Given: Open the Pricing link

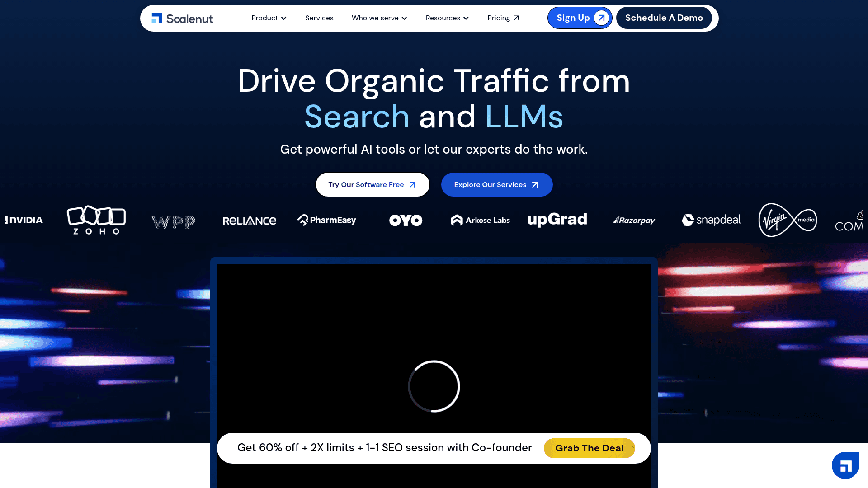Looking at the screenshot, I should tap(503, 18).
